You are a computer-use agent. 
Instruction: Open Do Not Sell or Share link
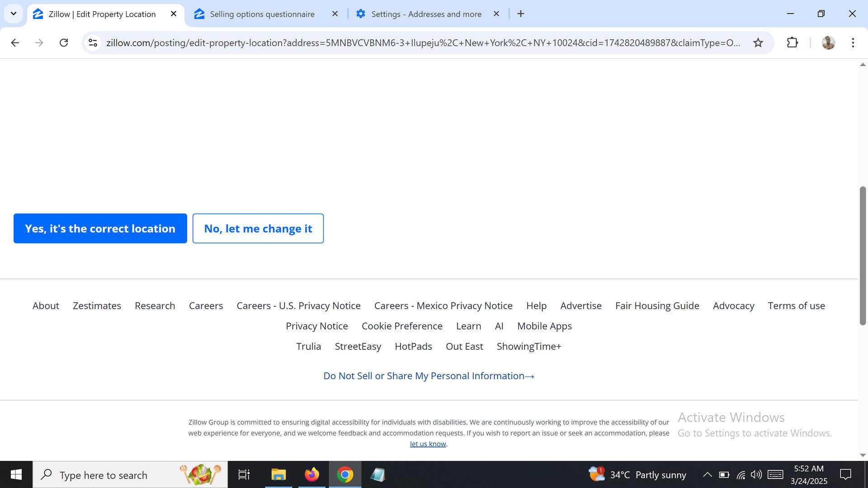tap(429, 376)
